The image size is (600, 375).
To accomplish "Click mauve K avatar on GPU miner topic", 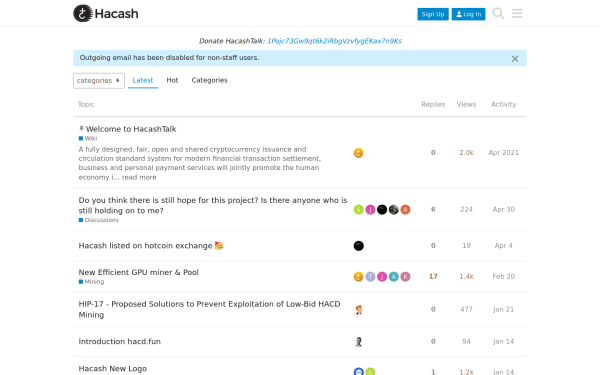I will [405, 277].
